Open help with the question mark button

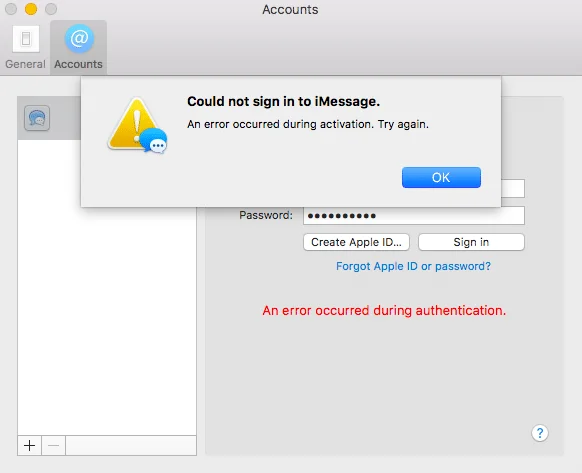[x=540, y=433]
